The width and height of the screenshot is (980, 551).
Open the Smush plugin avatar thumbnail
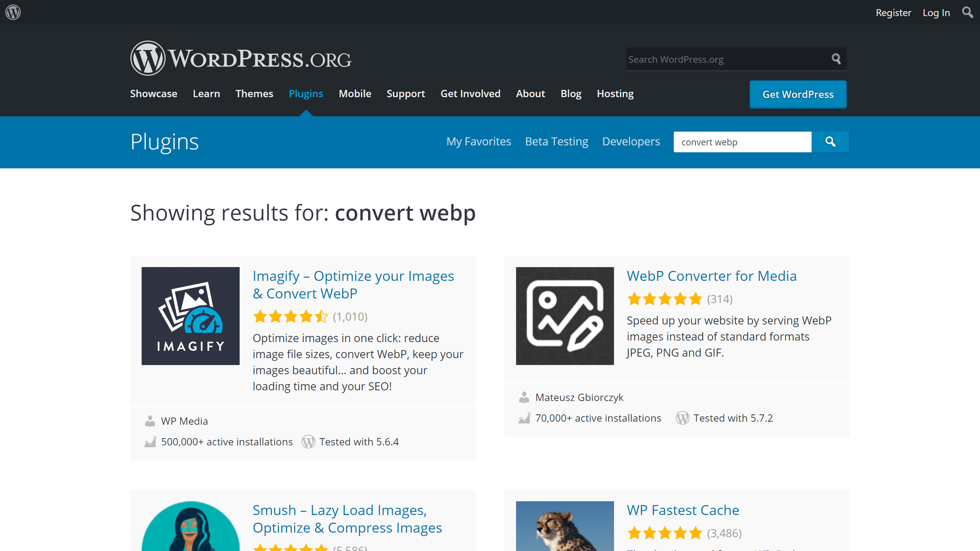191,526
